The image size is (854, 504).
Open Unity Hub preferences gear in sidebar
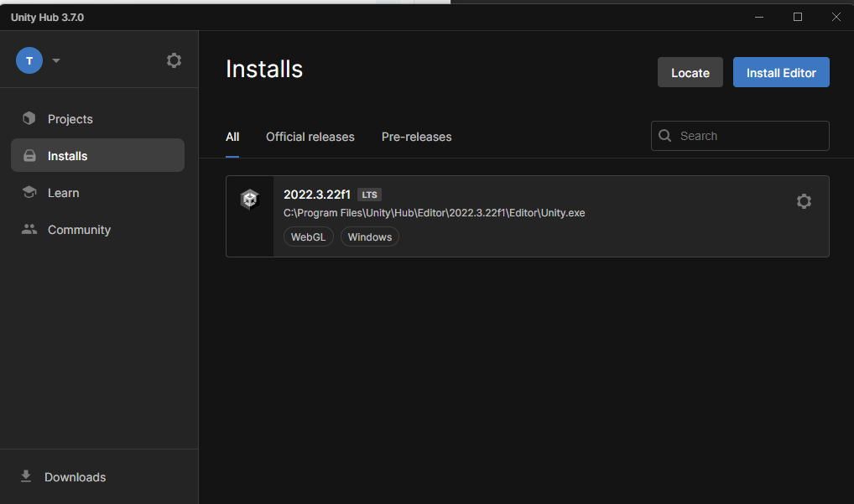click(174, 60)
